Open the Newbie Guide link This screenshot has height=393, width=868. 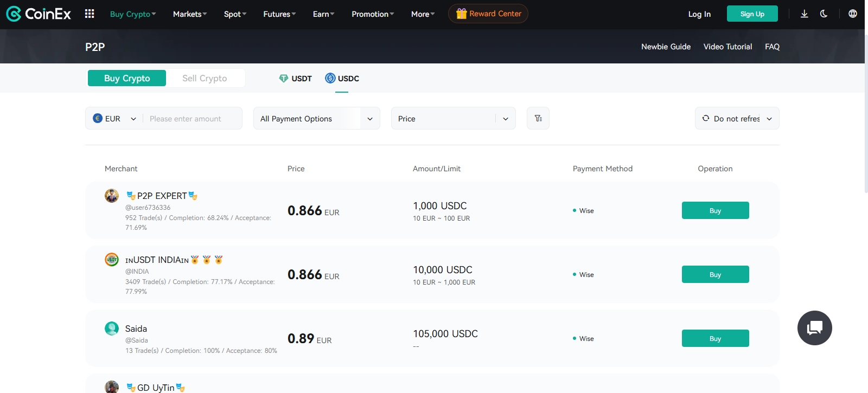(x=666, y=47)
